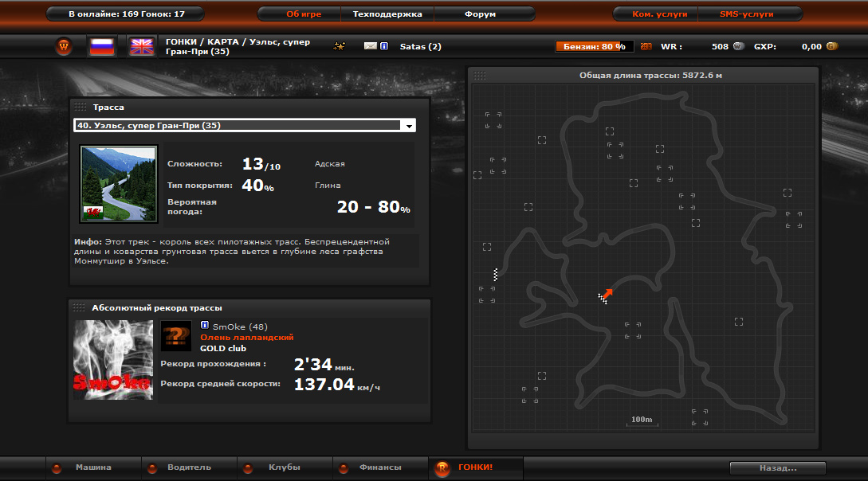The width and height of the screenshot is (868, 481).
Task: Click the refuel icon beside the fuel bar
Action: point(646,46)
